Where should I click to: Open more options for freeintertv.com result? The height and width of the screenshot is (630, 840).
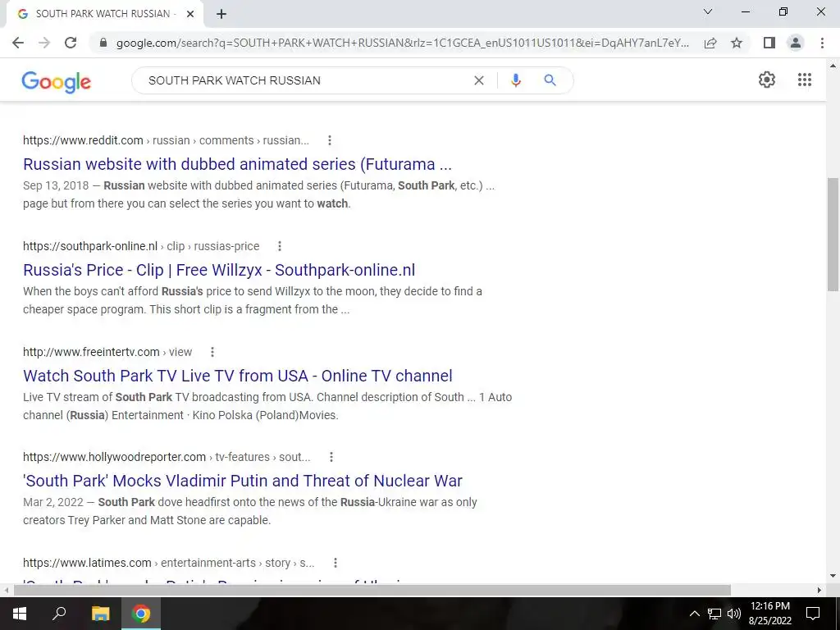coord(212,352)
